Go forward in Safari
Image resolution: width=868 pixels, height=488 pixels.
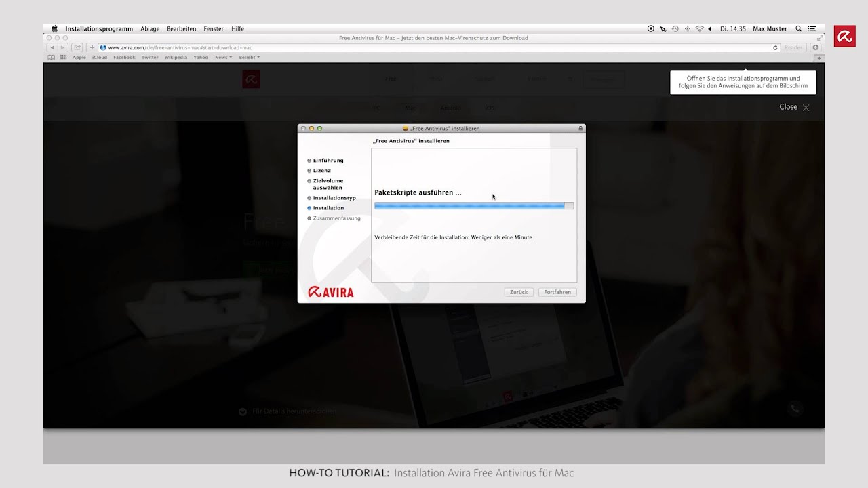pos(63,47)
